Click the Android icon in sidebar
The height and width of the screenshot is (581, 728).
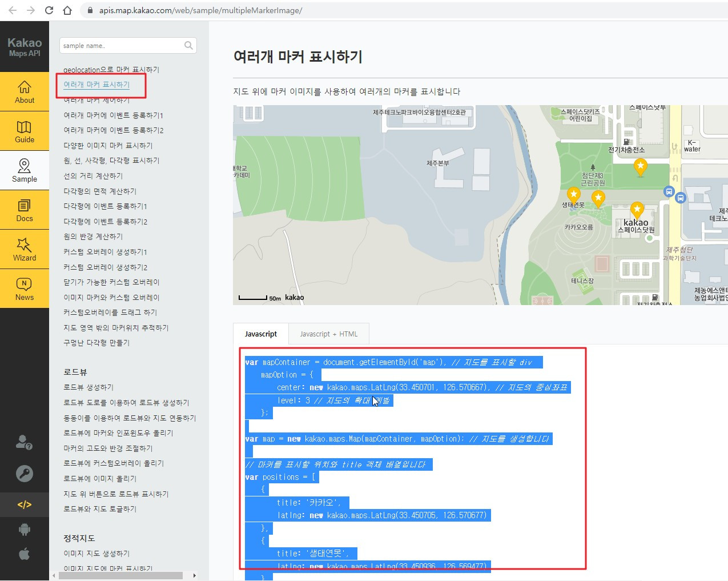pyautogui.click(x=24, y=529)
